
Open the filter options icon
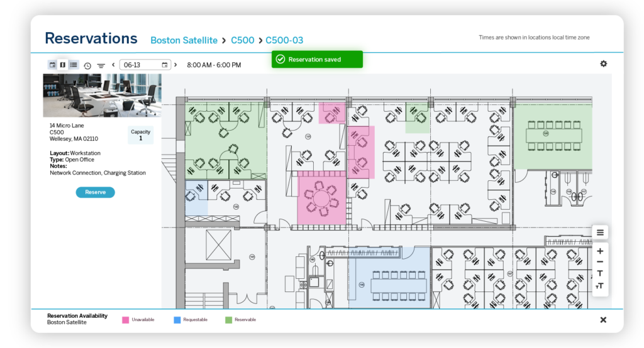coord(101,65)
